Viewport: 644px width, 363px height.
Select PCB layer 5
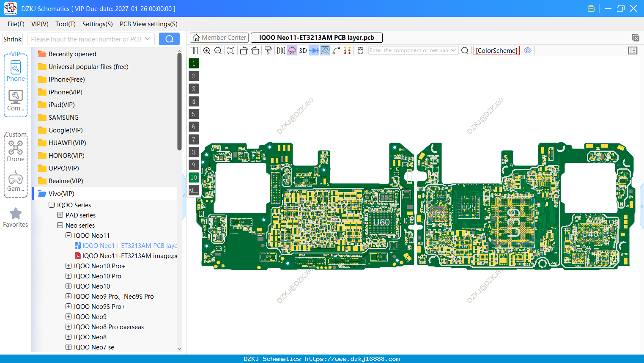coord(194,114)
